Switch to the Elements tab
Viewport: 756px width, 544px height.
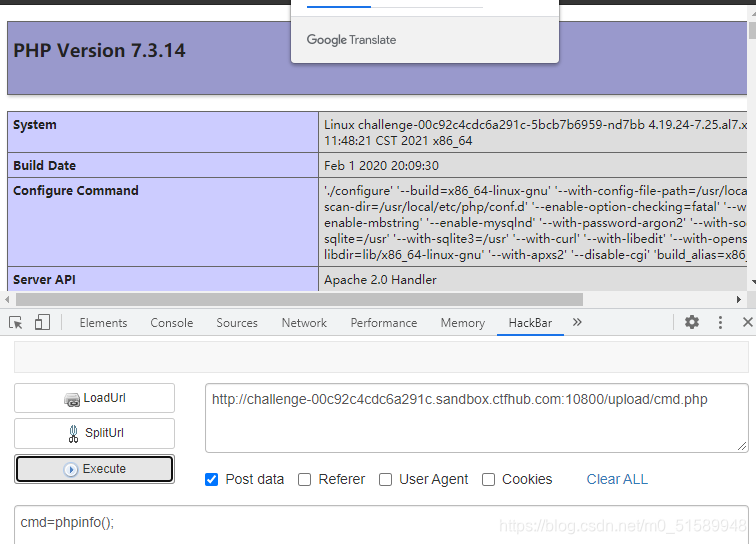[103, 323]
